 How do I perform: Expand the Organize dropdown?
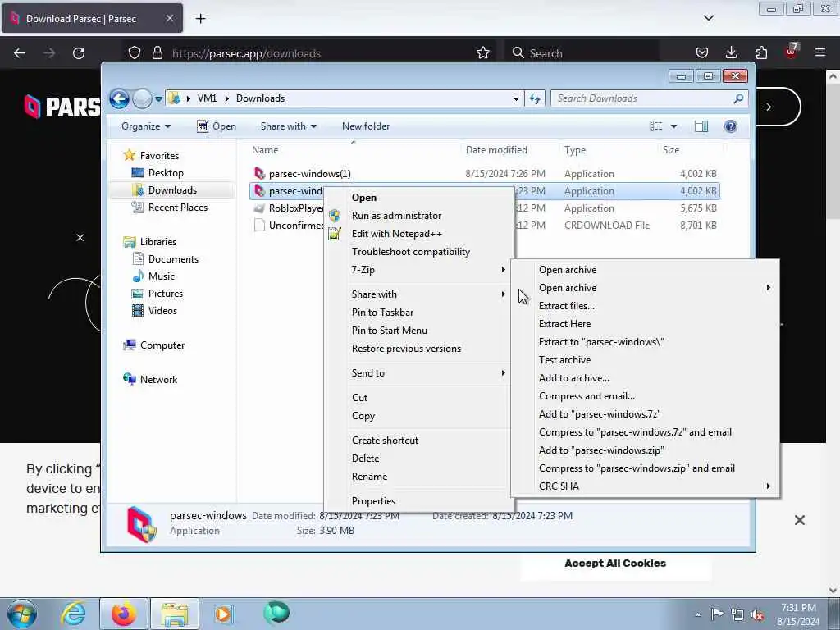146,126
